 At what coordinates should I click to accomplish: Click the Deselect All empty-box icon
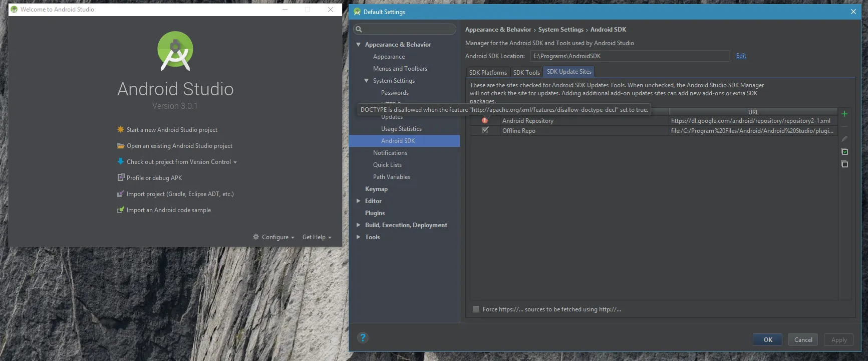[x=844, y=164]
